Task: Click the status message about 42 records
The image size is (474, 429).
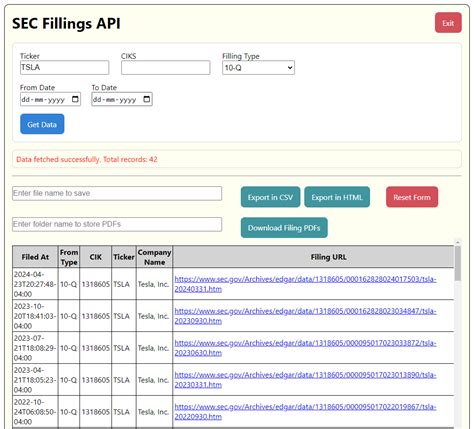Action: click(87, 159)
